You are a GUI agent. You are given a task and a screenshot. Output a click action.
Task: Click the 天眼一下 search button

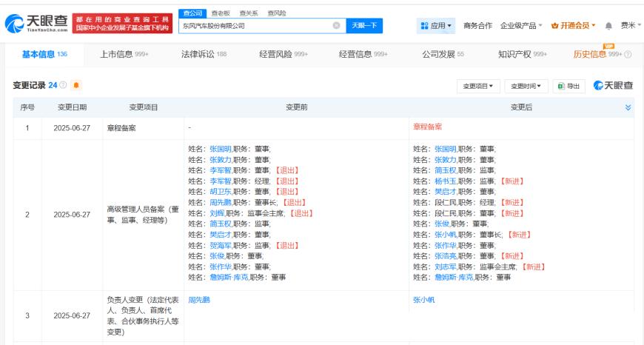(x=364, y=25)
